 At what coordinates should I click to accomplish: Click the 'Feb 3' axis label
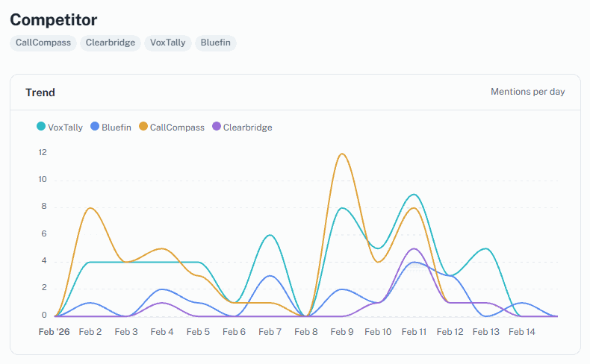[126, 332]
